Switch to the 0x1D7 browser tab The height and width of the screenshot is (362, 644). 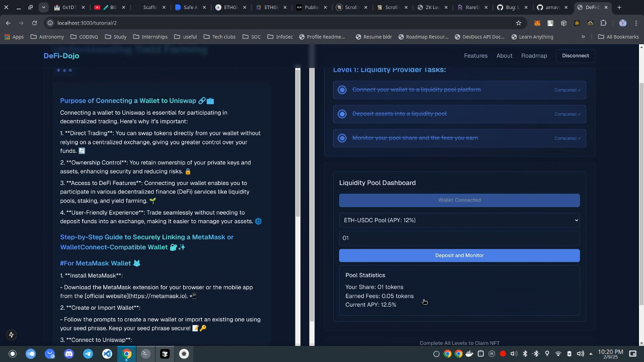point(70,8)
